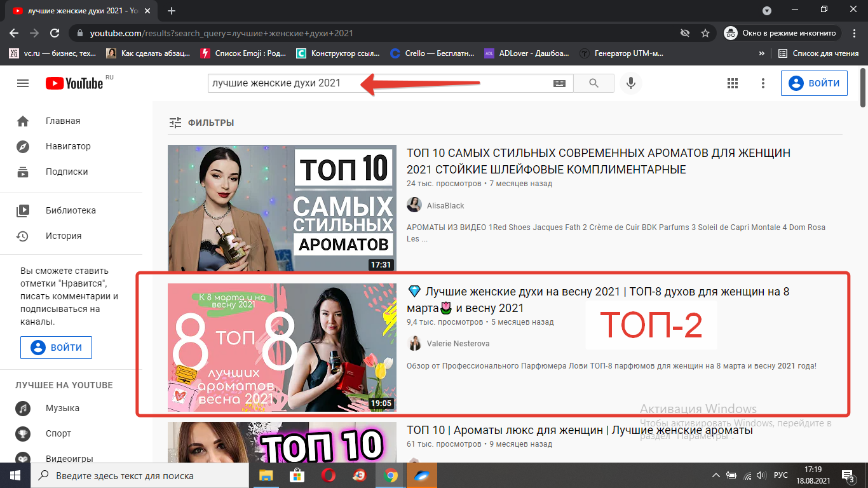Click the YouTube logo
The height and width of the screenshot is (488, 868).
tap(74, 83)
